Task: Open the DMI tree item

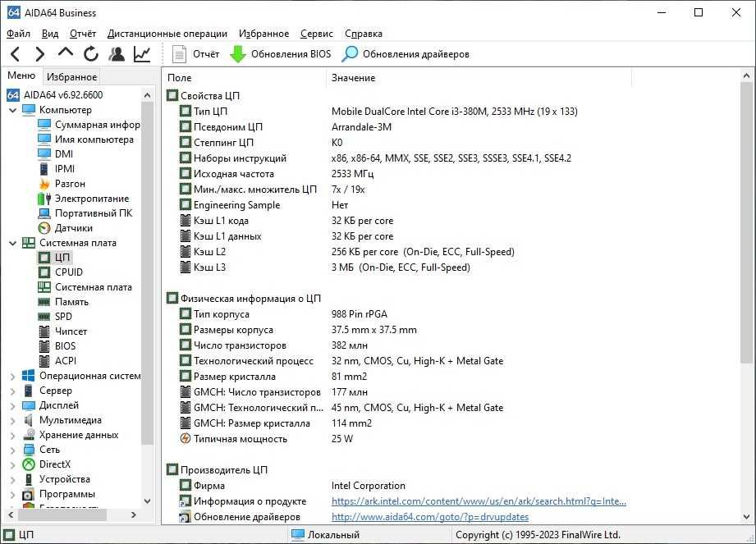Action: [x=56, y=154]
